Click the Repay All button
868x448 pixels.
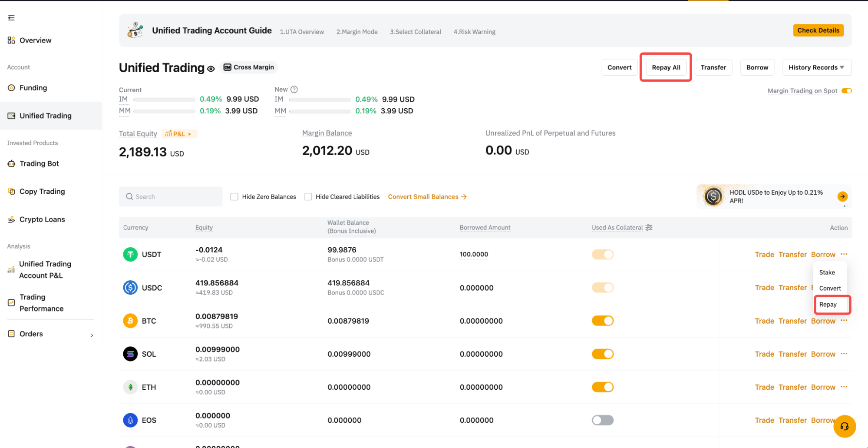coord(666,67)
